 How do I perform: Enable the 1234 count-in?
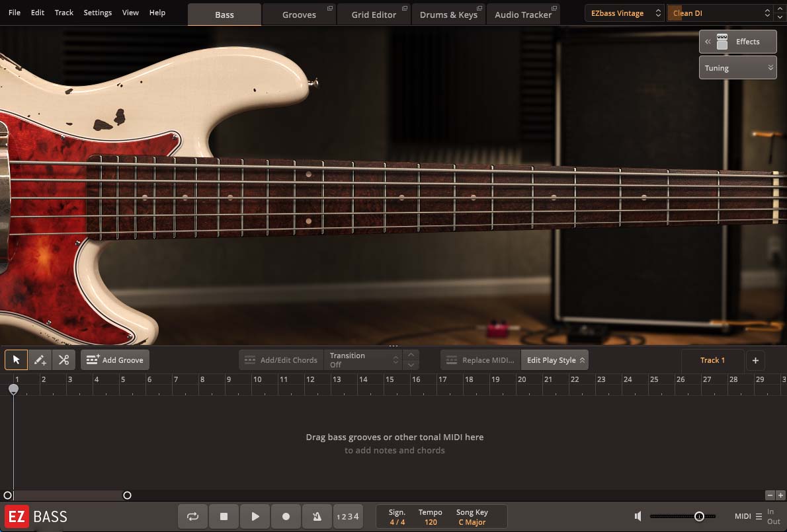[x=348, y=516]
